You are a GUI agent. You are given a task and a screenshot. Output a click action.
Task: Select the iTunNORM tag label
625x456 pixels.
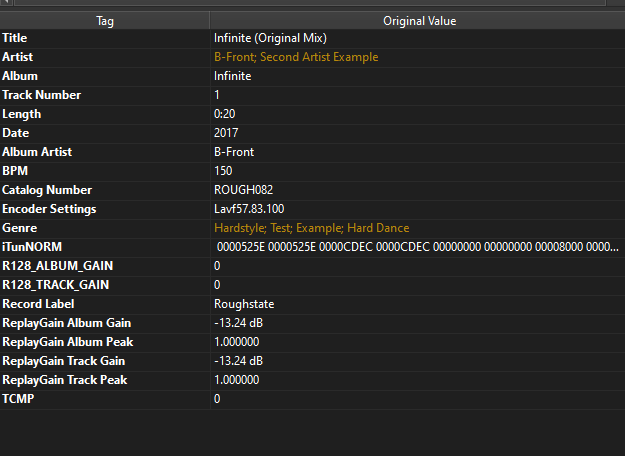[x=32, y=247]
